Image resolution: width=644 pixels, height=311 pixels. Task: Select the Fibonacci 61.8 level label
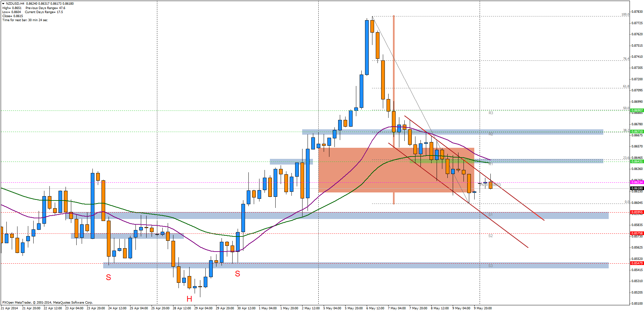click(626, 86)
